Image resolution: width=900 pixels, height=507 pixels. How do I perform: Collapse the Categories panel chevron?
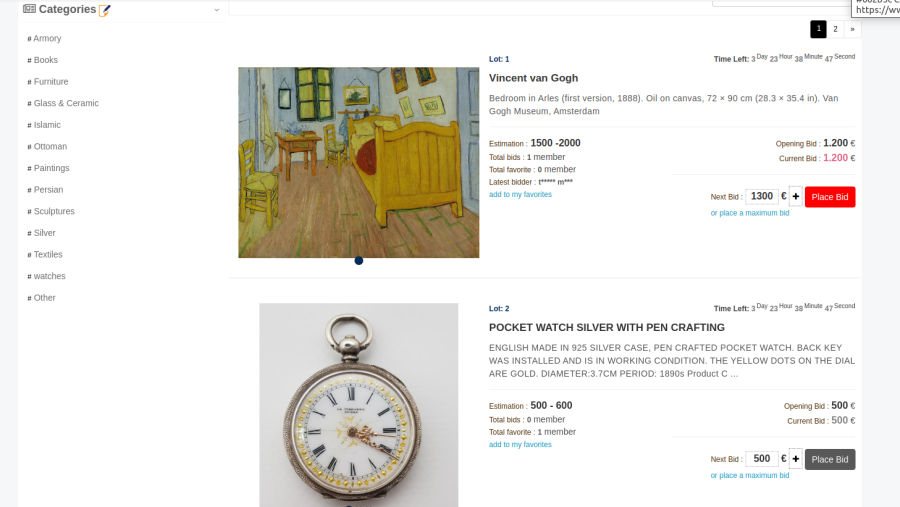pyautogui.click(x=216, y=10)
